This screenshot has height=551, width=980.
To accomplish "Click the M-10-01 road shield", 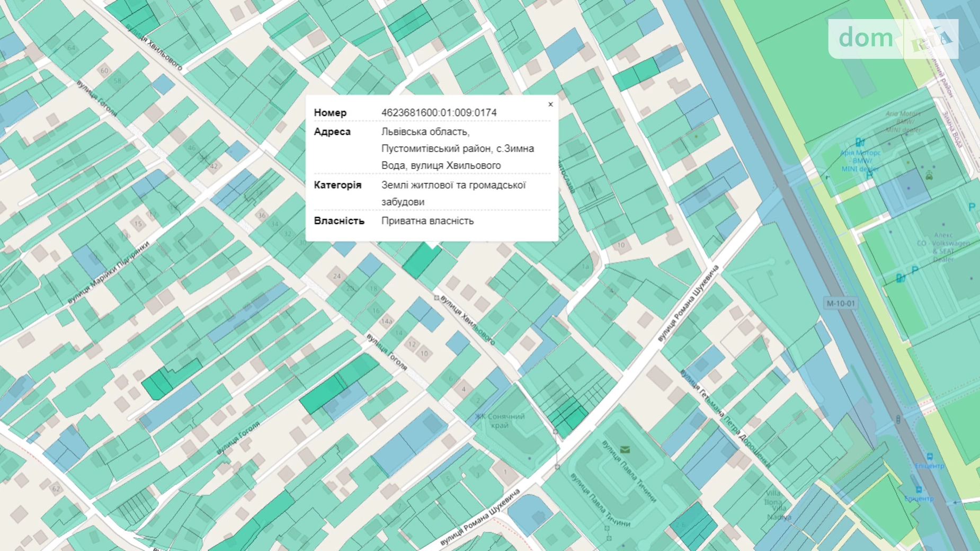I will click(x=841, y=304).
